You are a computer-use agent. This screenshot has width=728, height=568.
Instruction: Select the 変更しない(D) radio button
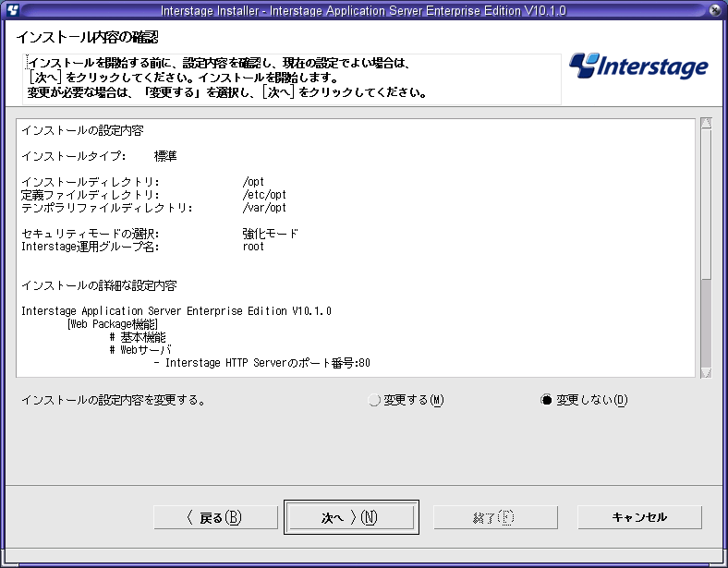tap(547, 400)
